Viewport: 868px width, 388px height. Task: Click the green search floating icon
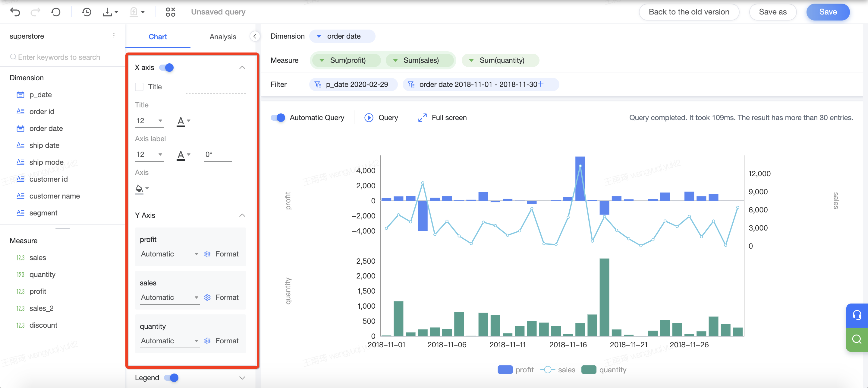pyautogui.click(x=857, y=339)
